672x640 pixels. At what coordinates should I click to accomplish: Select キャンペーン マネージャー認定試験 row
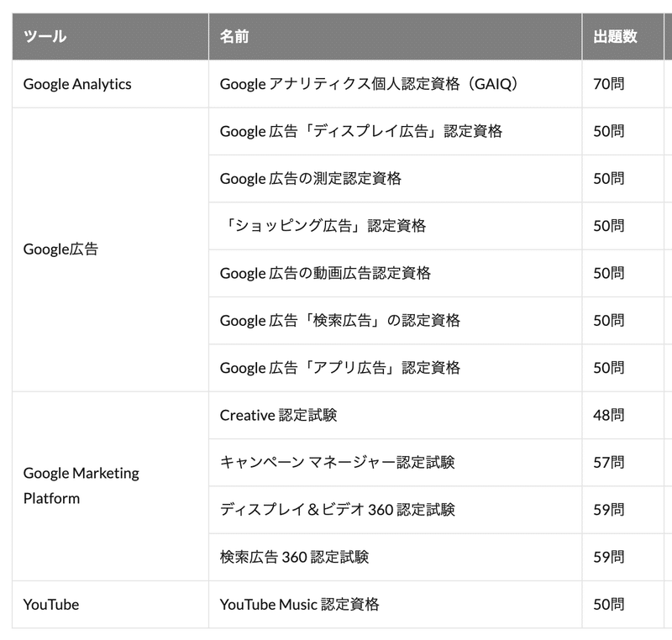[395, 463]
